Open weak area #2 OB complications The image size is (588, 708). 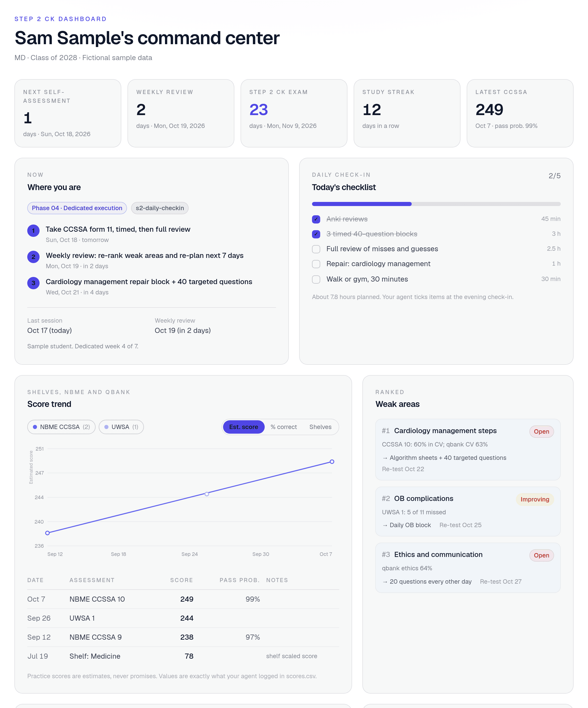(x=468, y=511)
